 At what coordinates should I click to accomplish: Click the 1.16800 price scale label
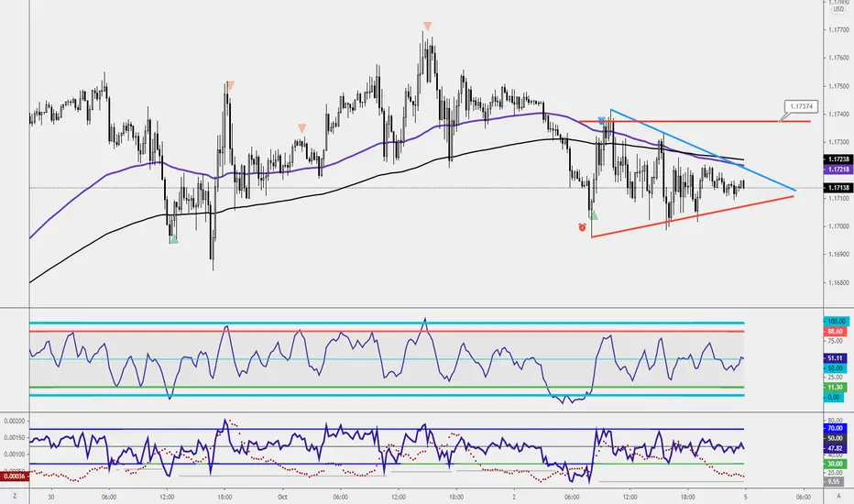pyautogui.click(x=838, y=283)
